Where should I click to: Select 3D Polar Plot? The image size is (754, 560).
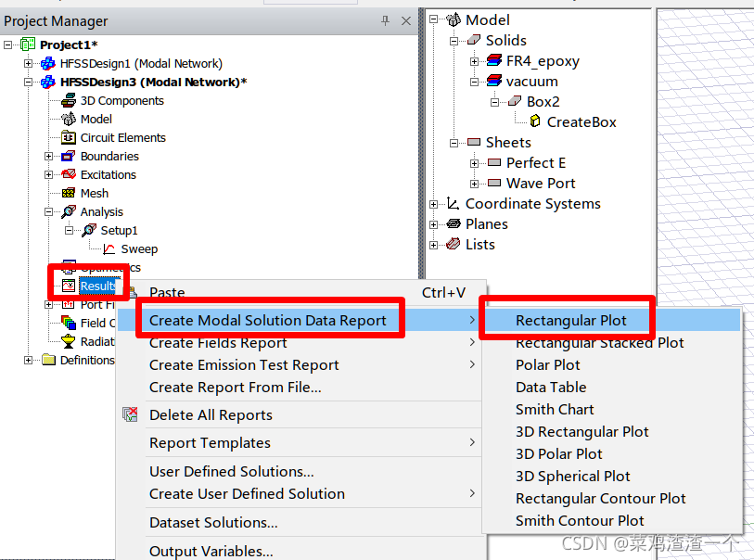[612, 453]
